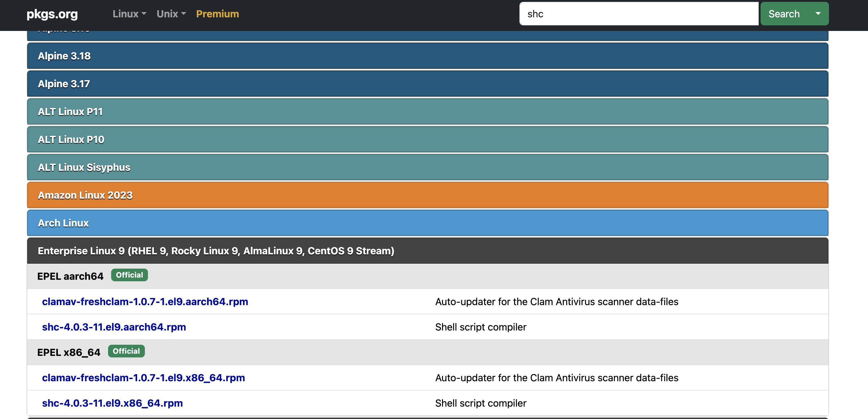Image resolution: width=868 pixels, height=419 pixels.
Task: Open shc-4.0.3-11.el9.x86_64.rpm link
Action: (112, 403)
